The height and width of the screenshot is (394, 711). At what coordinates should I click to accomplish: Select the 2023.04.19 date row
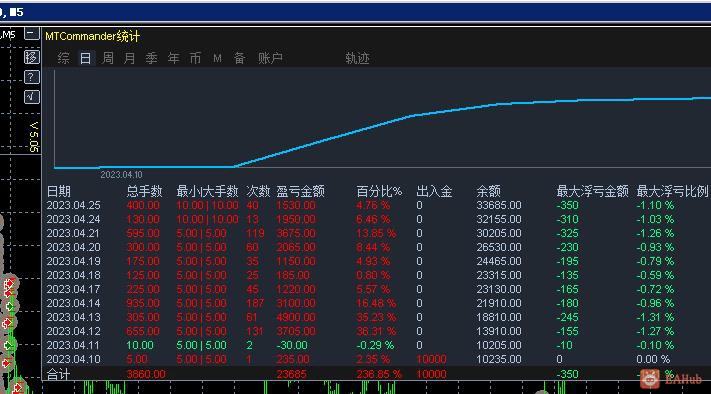point(73,262)
